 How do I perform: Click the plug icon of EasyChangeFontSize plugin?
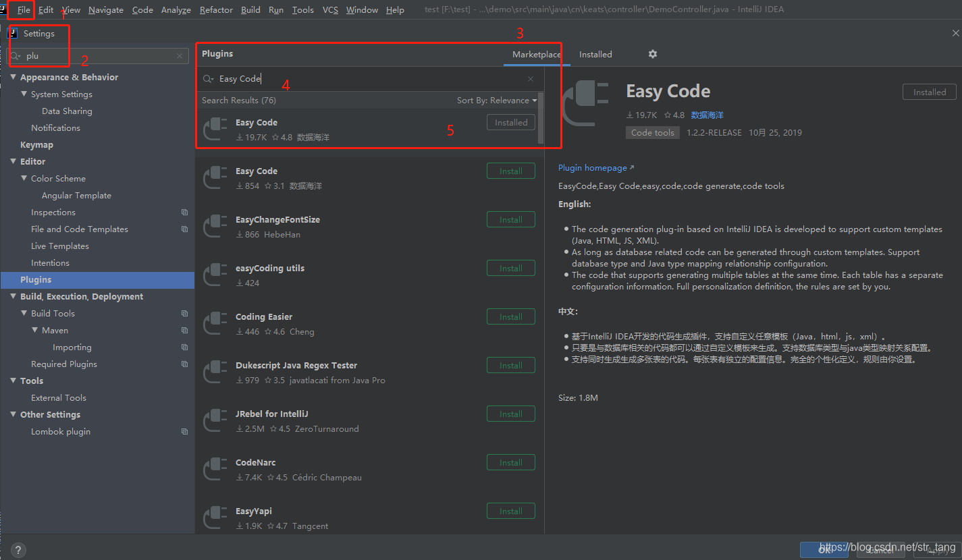(215, 226)
